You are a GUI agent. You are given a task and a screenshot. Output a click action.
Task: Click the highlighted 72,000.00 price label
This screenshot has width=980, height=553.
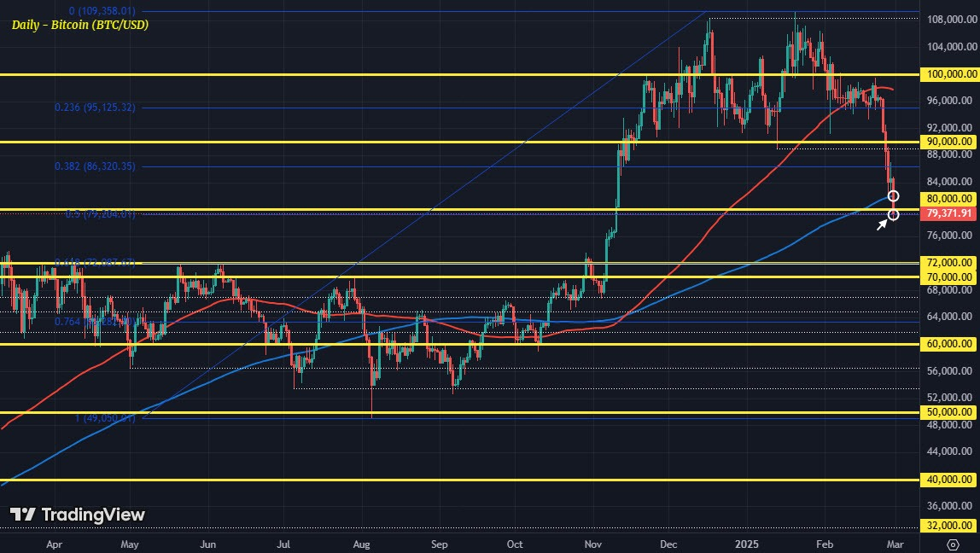tap(948, 263)
